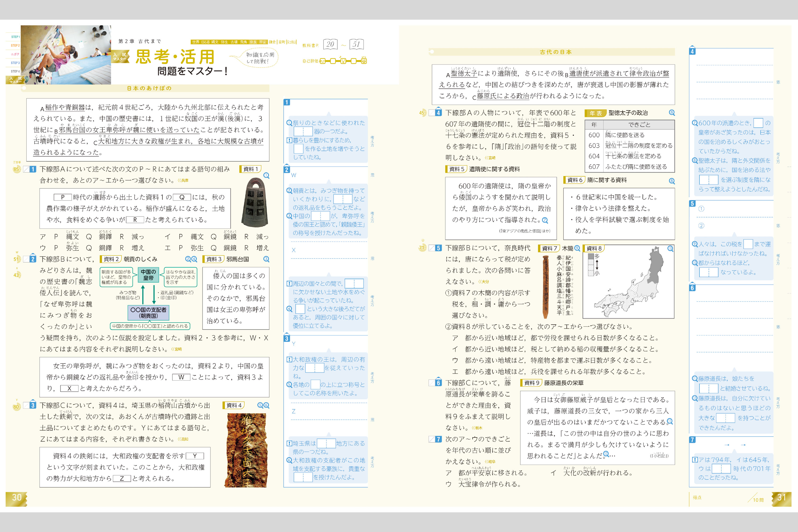Click the 607 ふたたび隋に使節を送る table row

630,167
